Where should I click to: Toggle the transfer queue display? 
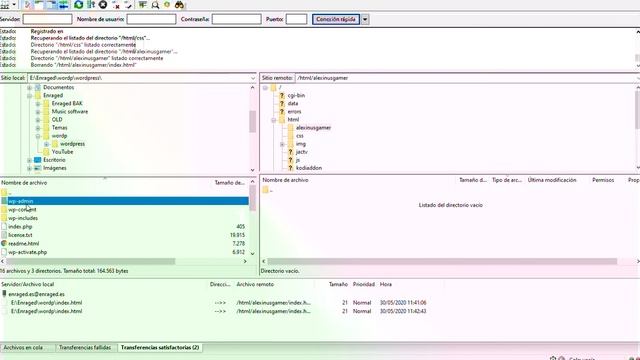[x=63, y=4]
